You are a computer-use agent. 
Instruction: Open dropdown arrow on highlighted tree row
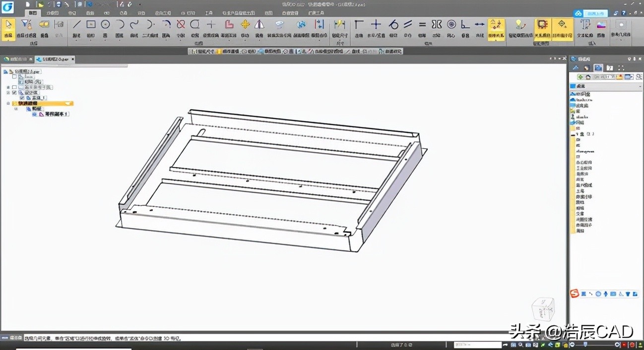click(x=68, y=104)
